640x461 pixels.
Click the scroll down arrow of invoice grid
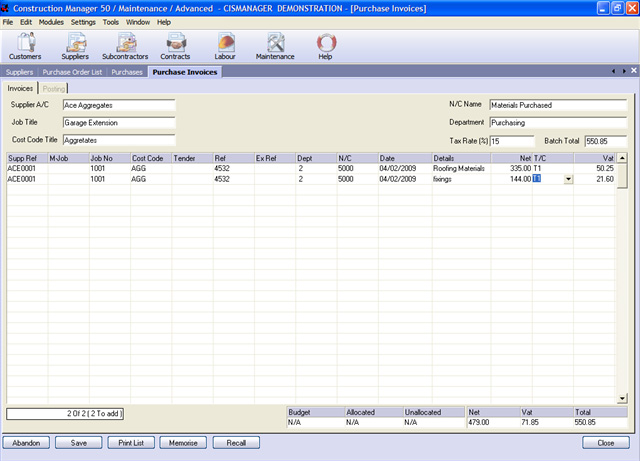(622, 398)
